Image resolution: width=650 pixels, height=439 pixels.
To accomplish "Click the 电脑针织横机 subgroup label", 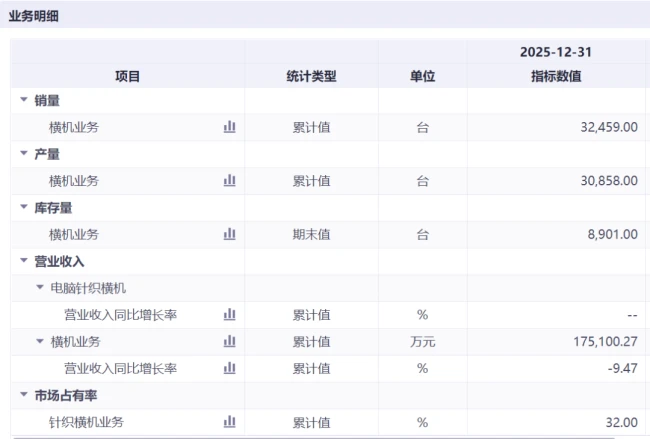I will point(88,288).
